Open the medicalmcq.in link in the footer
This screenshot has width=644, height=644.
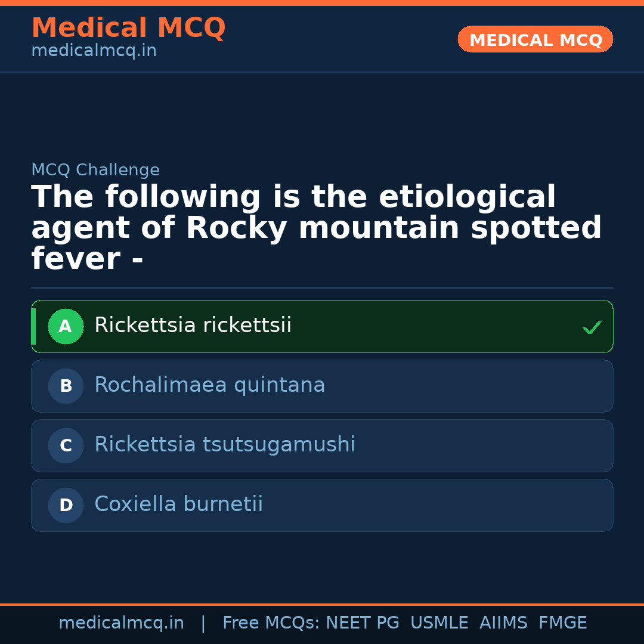(121, 623)
